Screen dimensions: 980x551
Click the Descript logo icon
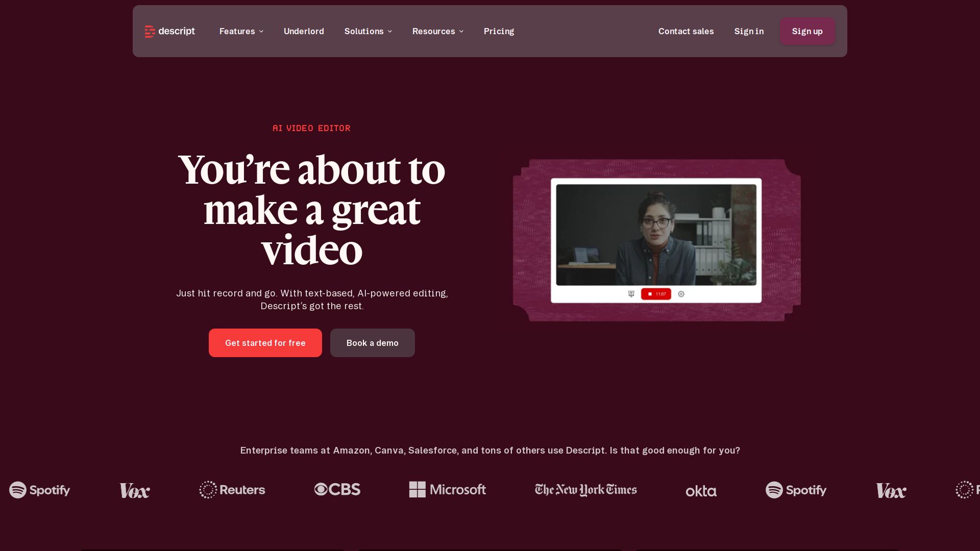pyautogui.click(x=150, y=32)
